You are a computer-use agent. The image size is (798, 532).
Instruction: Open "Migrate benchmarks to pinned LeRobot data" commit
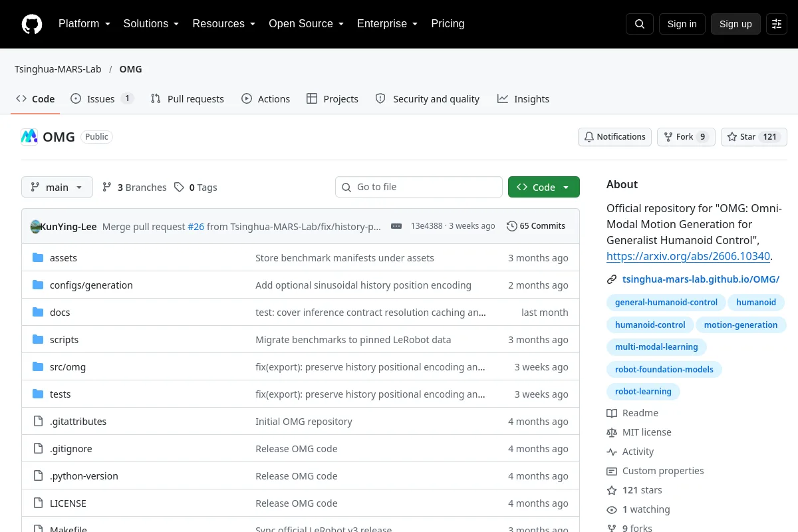pos(353,340)
